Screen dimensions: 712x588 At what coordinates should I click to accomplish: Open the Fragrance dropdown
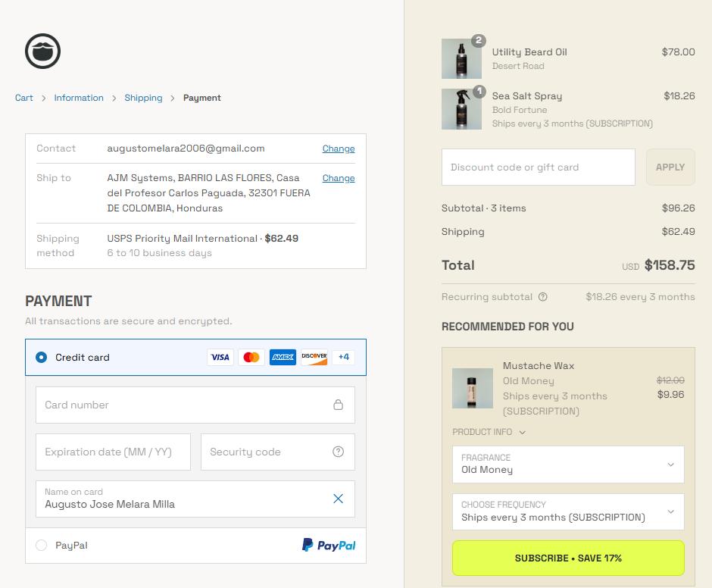point(568,464)
